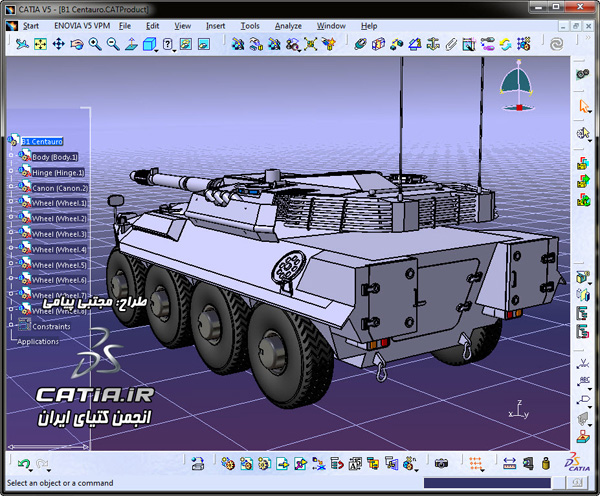Click the Quick Constraint icon
Viewport: 600px width, 496px height.
(x=469, y=44)
